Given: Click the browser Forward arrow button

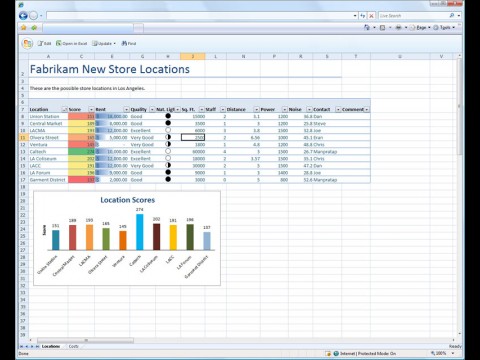Looking at the screenshot, I should (33, 15).
